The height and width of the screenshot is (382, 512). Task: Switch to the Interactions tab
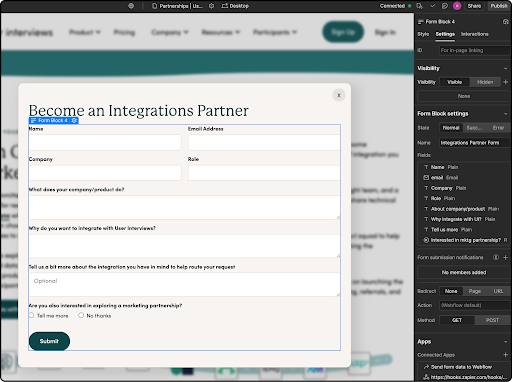475,34
